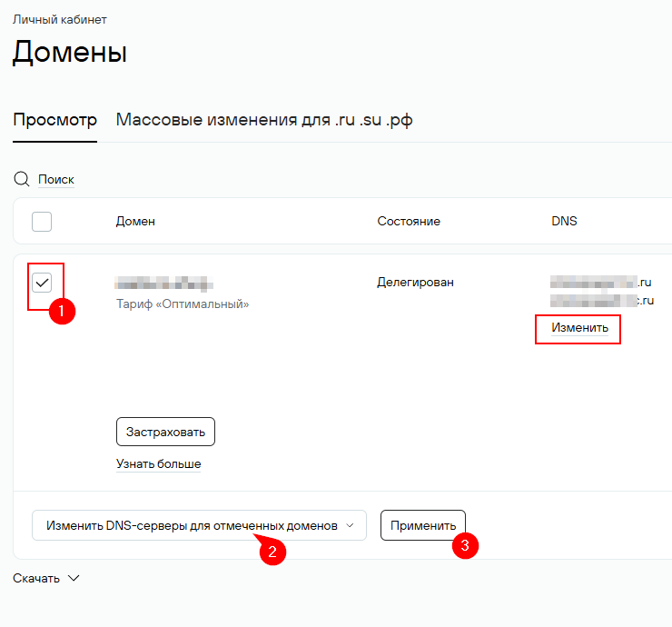
Task: Follow the "Узнать больше" link
Action: [158, 463]
